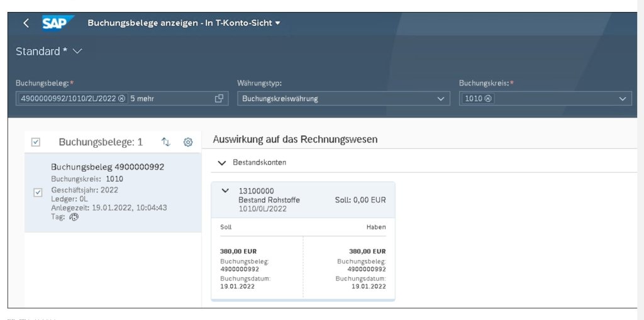This screenshot has height=320, width=644.
Task: Click the back arrow in the header
Action: click(x=26, y=23)
